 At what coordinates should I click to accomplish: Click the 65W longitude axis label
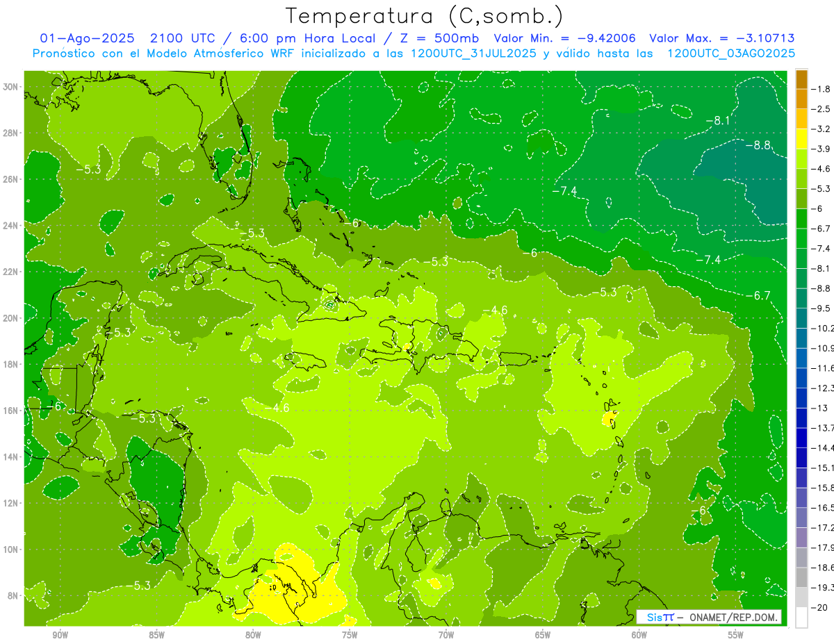[543, 635]
